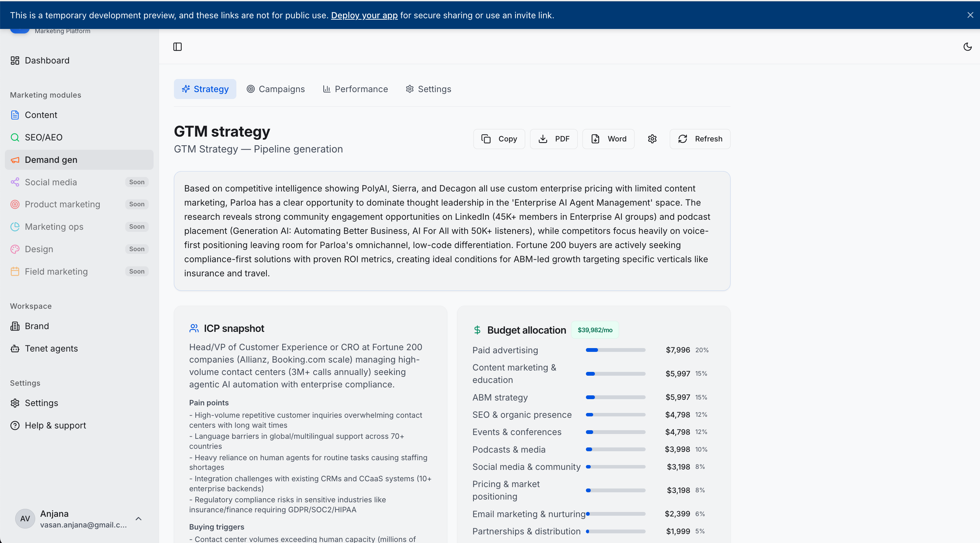Open strategy gear settings icon
Screen dimensions: 980x543
pyautogui.click(x=652, y=139)
